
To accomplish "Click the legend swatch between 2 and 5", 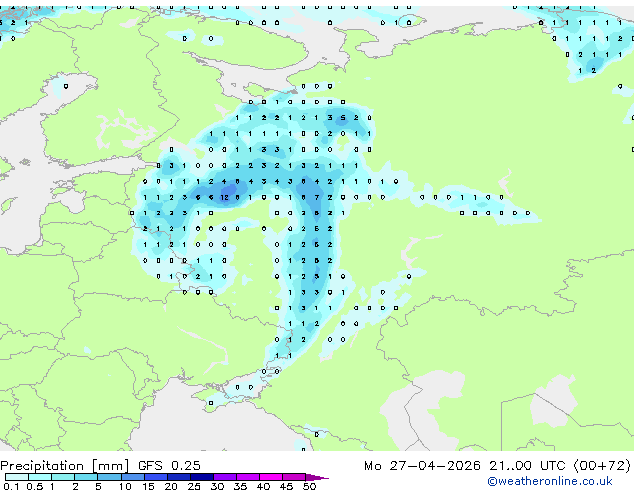I will (x=86, y=477).
